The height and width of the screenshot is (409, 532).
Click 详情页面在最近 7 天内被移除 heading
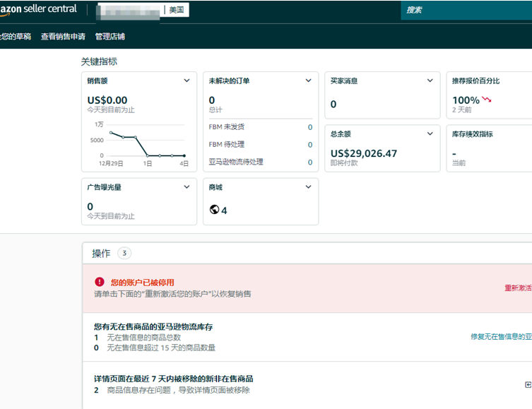point(173,379)
